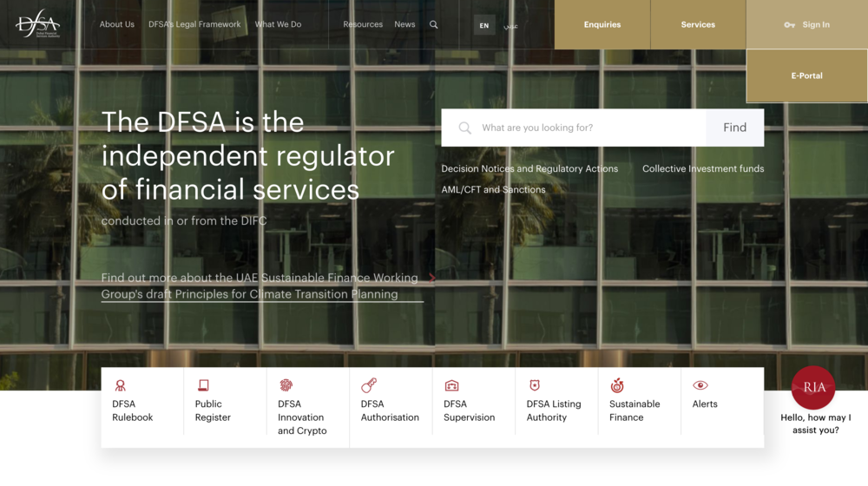Open the Alerts text link

705,404
